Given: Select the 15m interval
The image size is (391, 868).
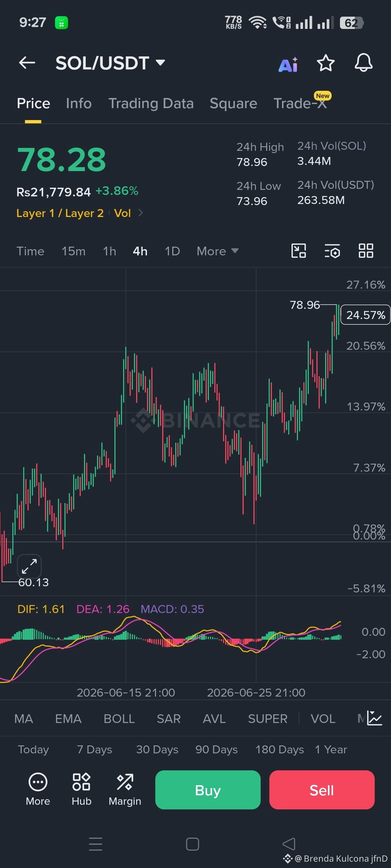Looking at the screenshot, I should point(73,251).
